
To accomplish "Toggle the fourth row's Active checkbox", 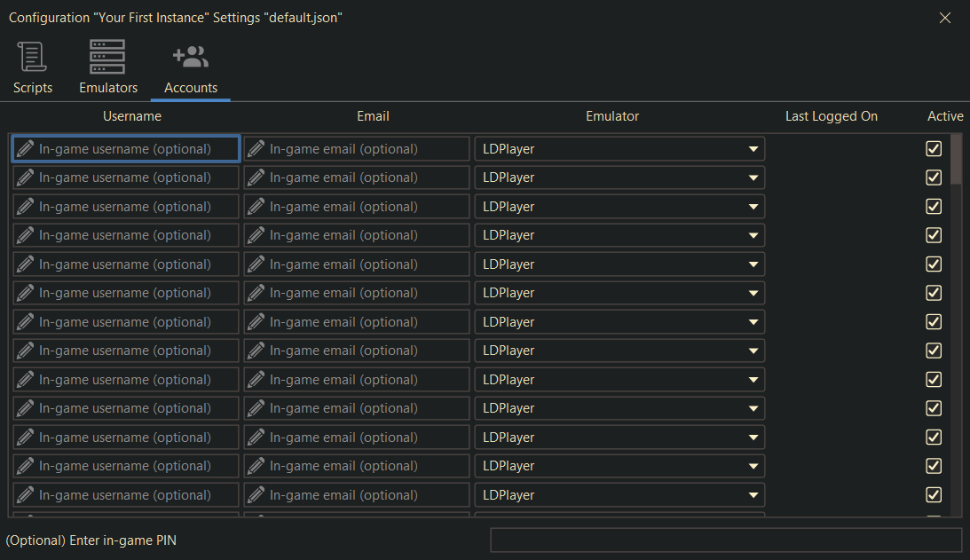I will click(934, 235).
